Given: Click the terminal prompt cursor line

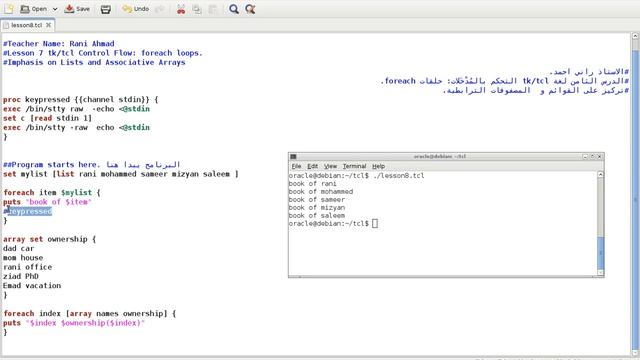Looking at the screenshot, I should pyautogui.click(x=333, y=224).
